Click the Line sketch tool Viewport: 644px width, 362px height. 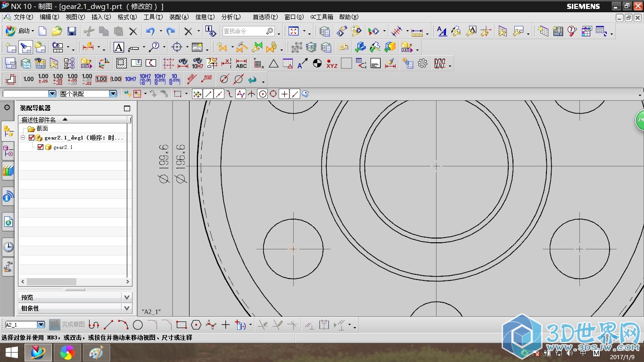(108, 325)
